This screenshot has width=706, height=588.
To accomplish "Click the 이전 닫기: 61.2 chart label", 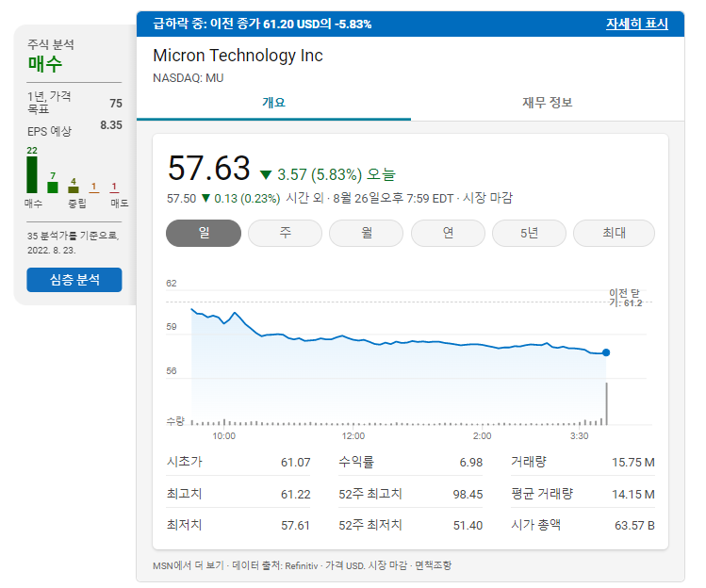I will (x=625, y=298).
